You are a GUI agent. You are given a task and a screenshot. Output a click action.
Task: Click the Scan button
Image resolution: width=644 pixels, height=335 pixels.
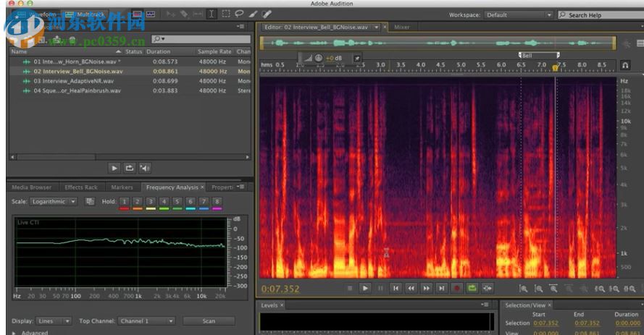coord(209,321)
